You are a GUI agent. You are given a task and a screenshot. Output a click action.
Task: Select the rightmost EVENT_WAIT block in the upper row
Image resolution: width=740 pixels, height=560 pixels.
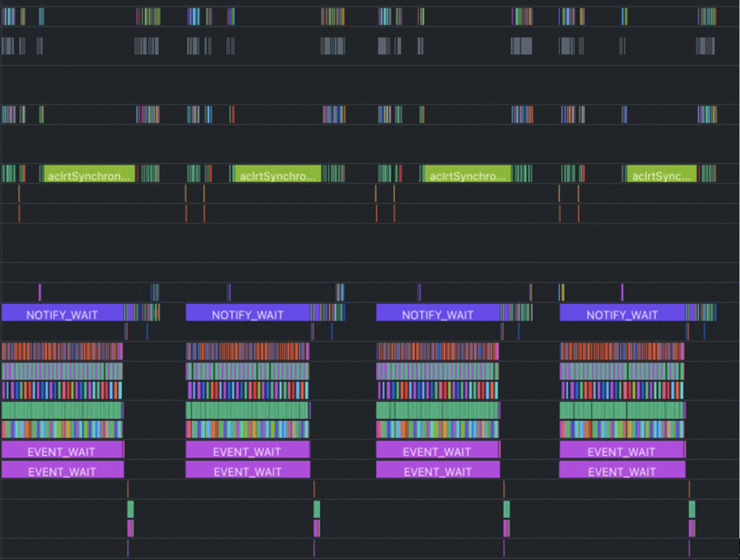623,450
